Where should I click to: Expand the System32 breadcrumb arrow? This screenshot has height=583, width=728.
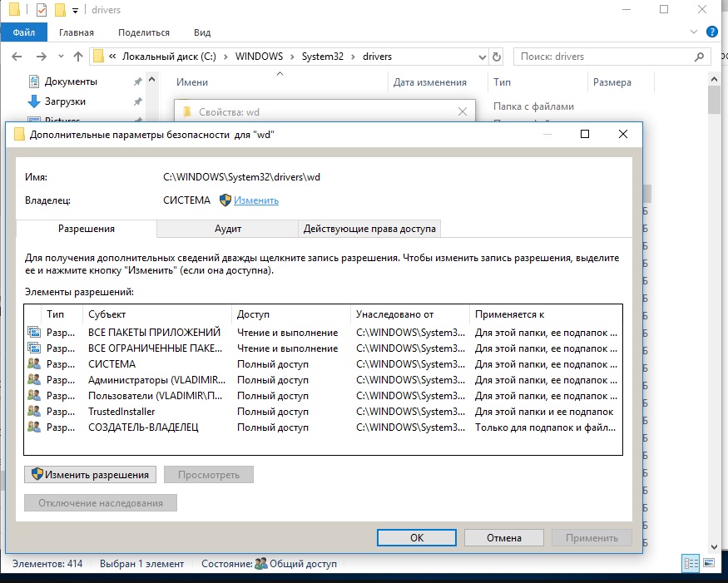pyautogui.click(x=353, y=57)
